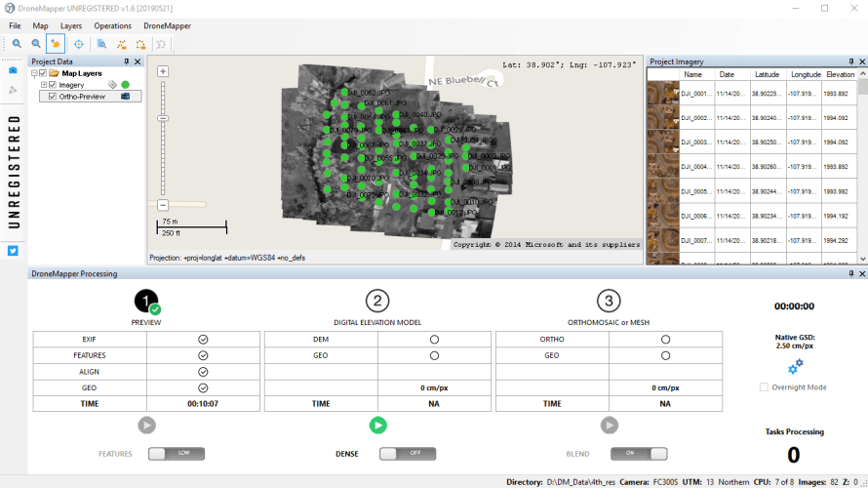Screen dimensions: 868x488
Task: Uncheck the Ortho-Preview layer checkbox
Action: coord(53,97)
